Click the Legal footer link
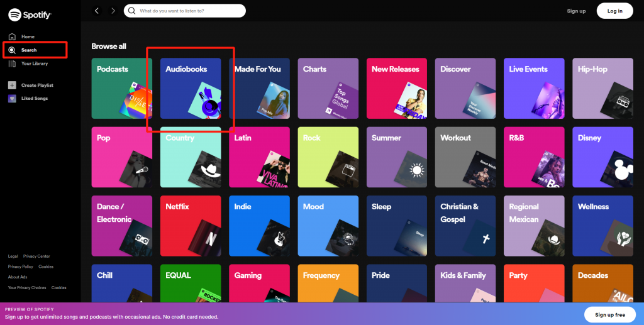 click(13, 256)
